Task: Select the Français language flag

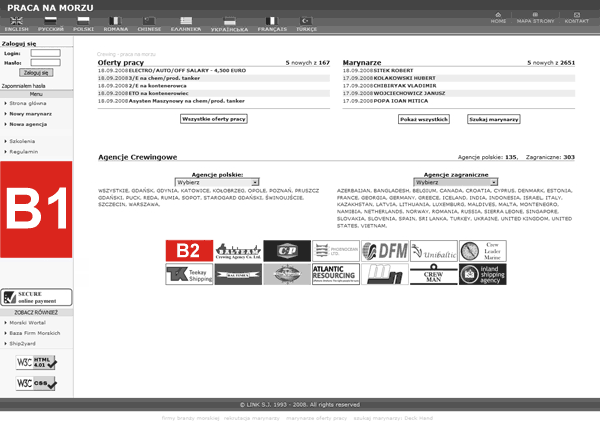Action: (272, 21)
